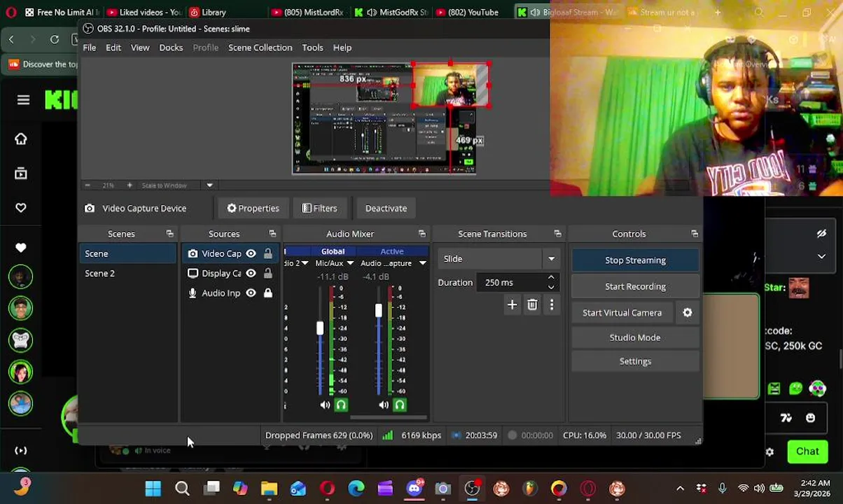843x504 pixels.
Task: Toggle lock on Audio Input source
Action: coord(267,293)
